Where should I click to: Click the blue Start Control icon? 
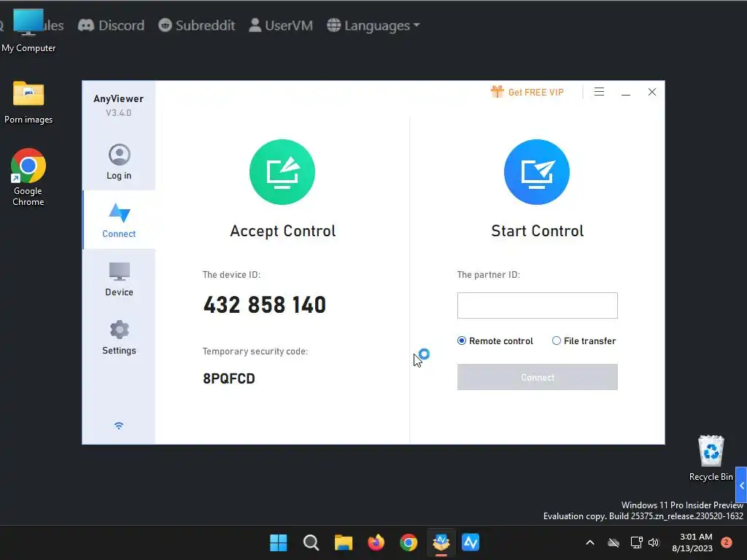[537, 172]
